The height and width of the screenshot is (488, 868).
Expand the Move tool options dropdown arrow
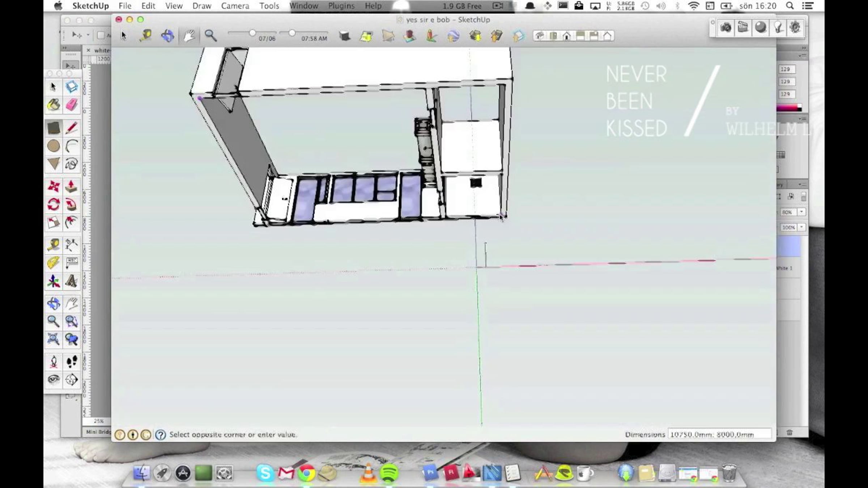coord(88,35)
